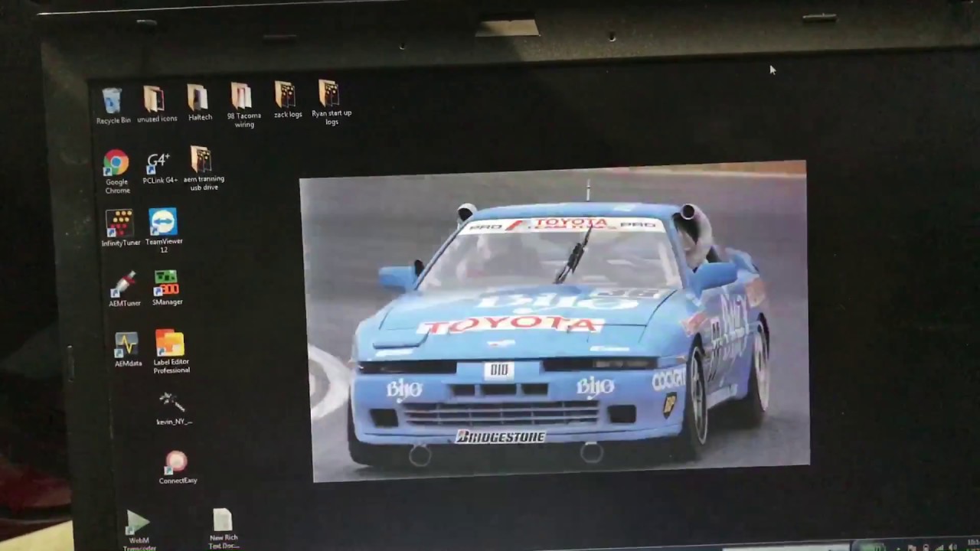Open 'aem training usb drive' folder
The image size is (980, 551).
click(x=203, y=168)
